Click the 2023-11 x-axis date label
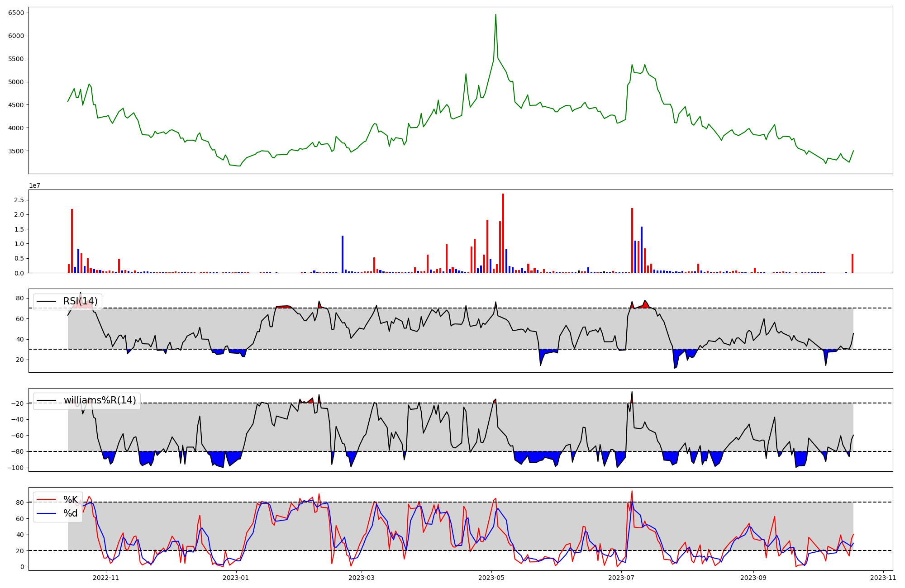905x588 pixels. point(883,577)
